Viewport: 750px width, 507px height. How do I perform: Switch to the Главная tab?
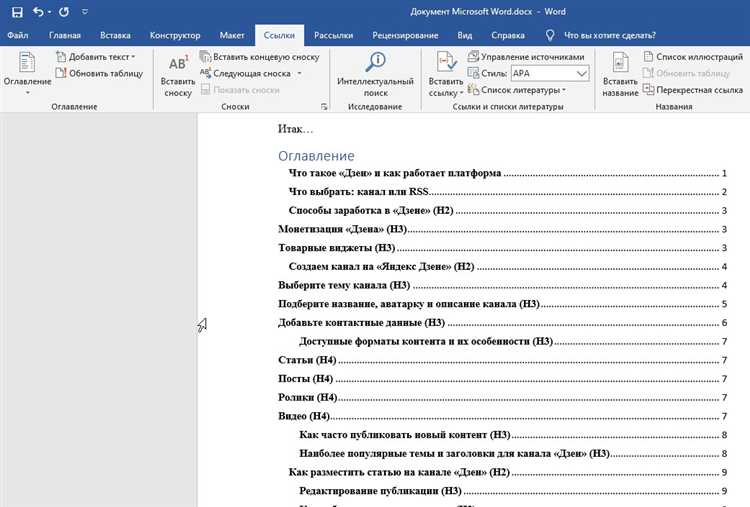(65, 35)
